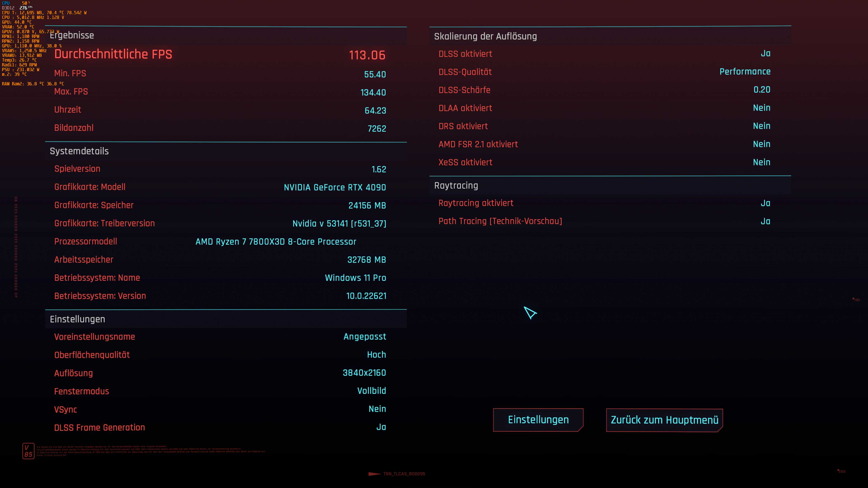This screenshot has height=488, width=868.
Task: Click the DLSS-Schärfe value 0.20
Action: click(x=762, y=90)
